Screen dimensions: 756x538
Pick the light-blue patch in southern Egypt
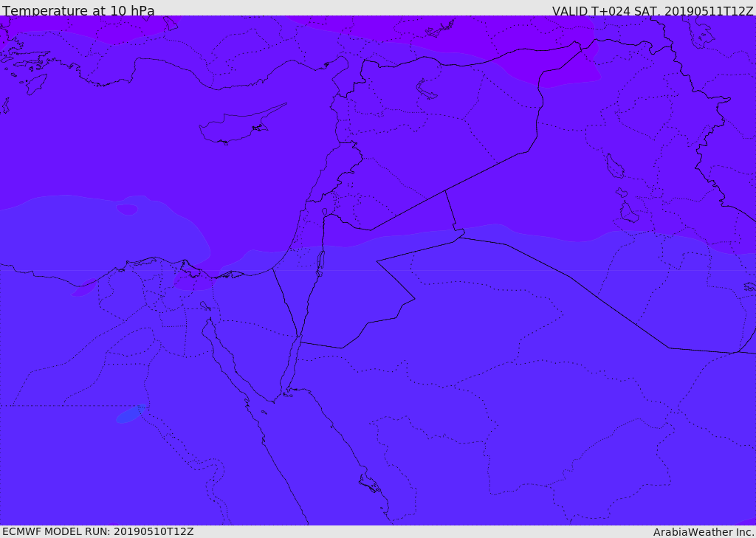[129, 415]
